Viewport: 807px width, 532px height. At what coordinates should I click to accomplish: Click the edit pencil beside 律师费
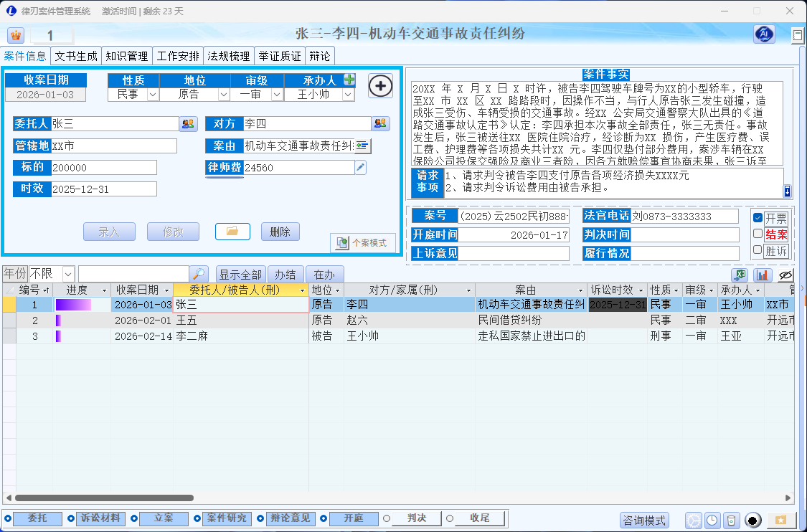coord(361,167)
